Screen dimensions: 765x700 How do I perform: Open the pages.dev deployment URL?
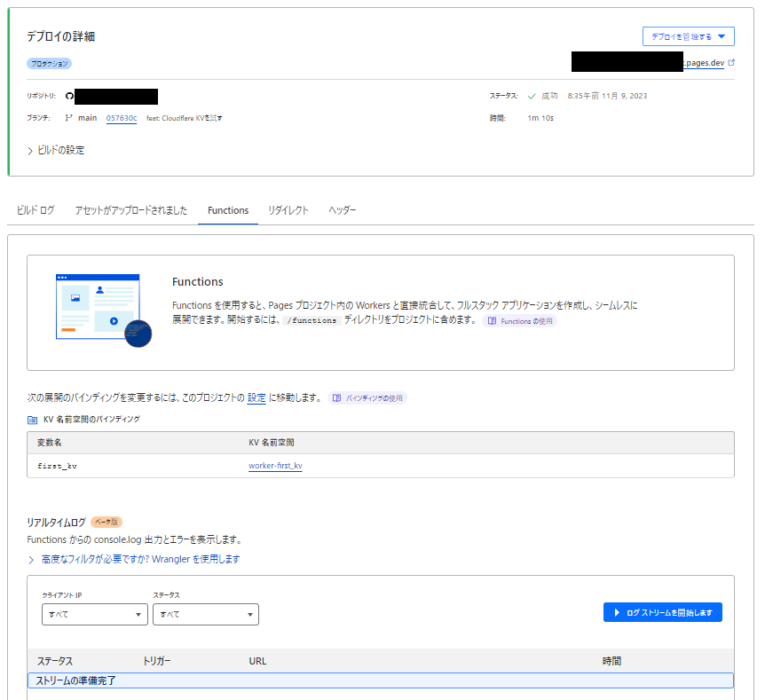(705, 63)
